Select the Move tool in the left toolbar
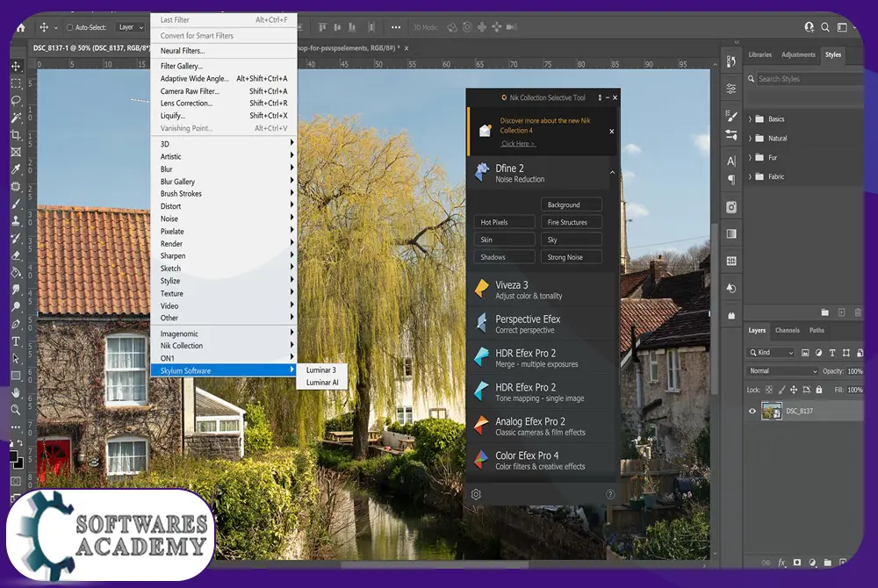The width and height of the screenshot is (878, 588). point(16,66)
